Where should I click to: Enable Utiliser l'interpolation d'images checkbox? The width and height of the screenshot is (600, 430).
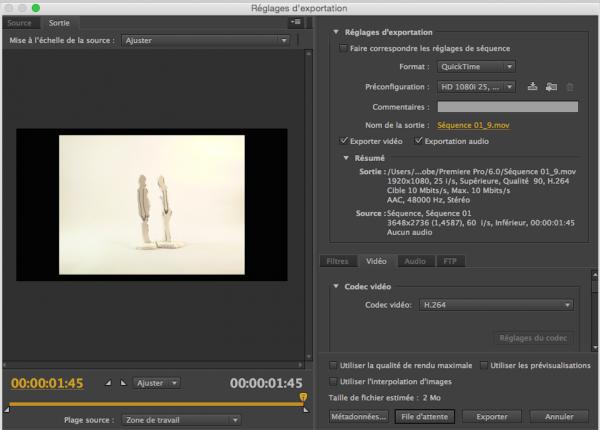(333, 381)
